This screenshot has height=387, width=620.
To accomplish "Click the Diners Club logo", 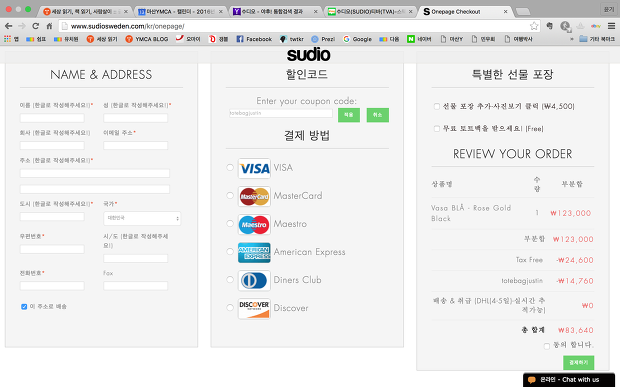I will pyautogui.click(x=254, y=281).
